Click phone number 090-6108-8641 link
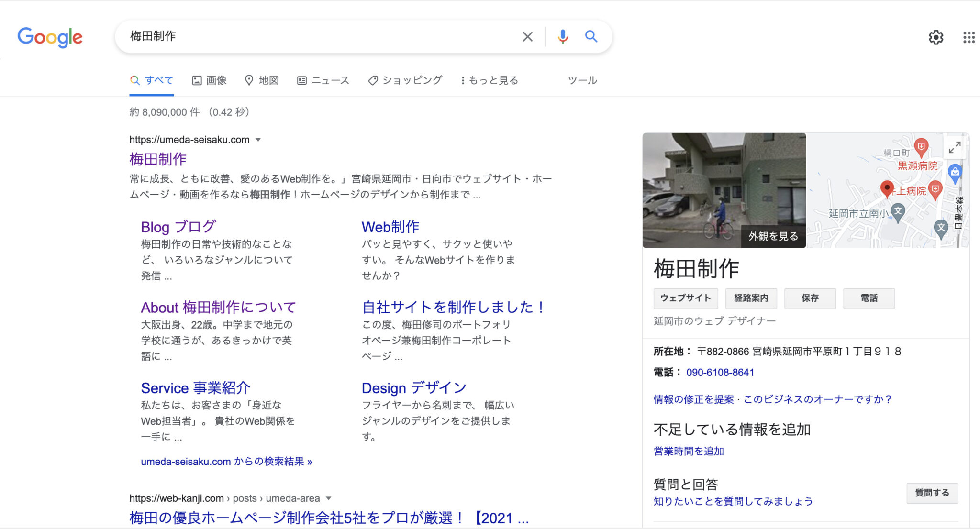Viewport: 980px width, 529px height. pyautogui.click(x=720, y=373)
